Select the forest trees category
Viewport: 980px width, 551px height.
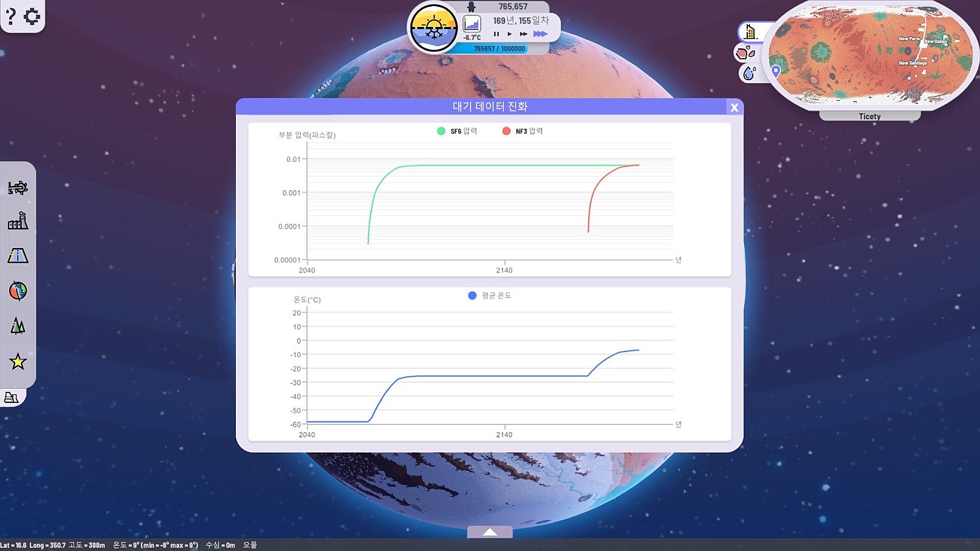click(18, 326)
